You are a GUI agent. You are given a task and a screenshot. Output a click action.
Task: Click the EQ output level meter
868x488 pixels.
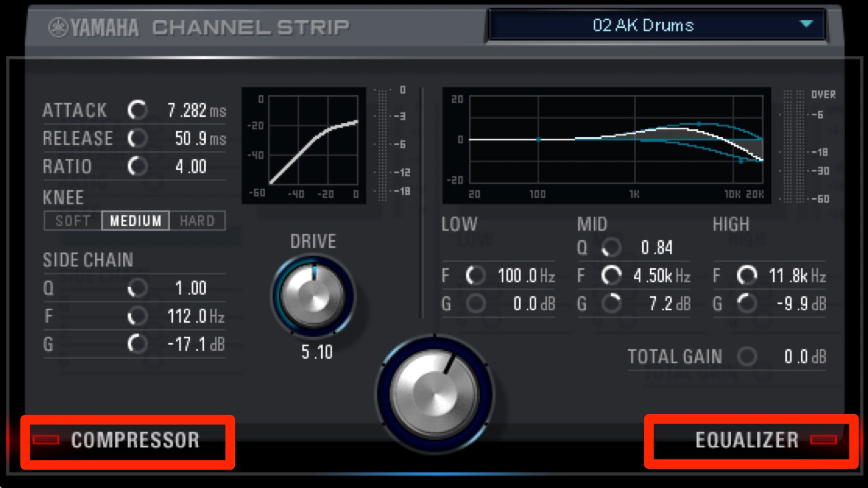[x=793, y=146]
